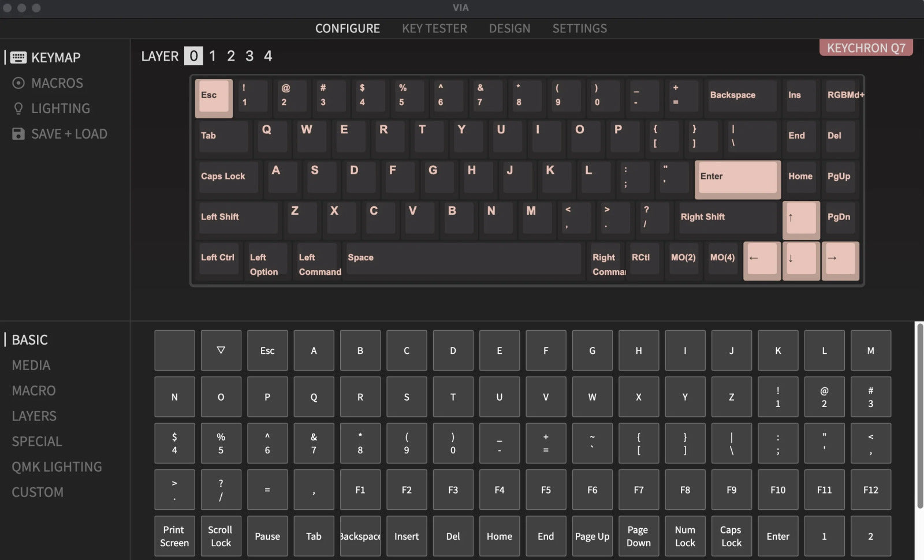This screenshot has height=560, width=924.
Task: Click the keycode list vertical scrollbar
Action: [x=919, y=416]
